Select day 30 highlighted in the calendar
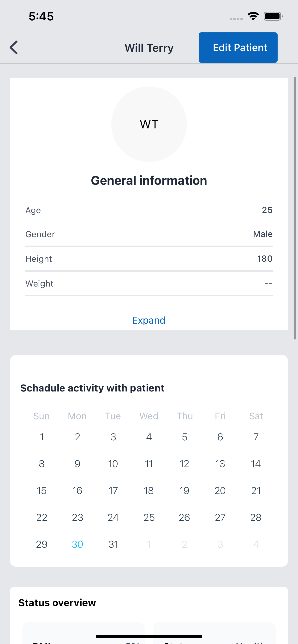Image resolution: width=298 pixels, height=644 pixels. tap(77, 544)
